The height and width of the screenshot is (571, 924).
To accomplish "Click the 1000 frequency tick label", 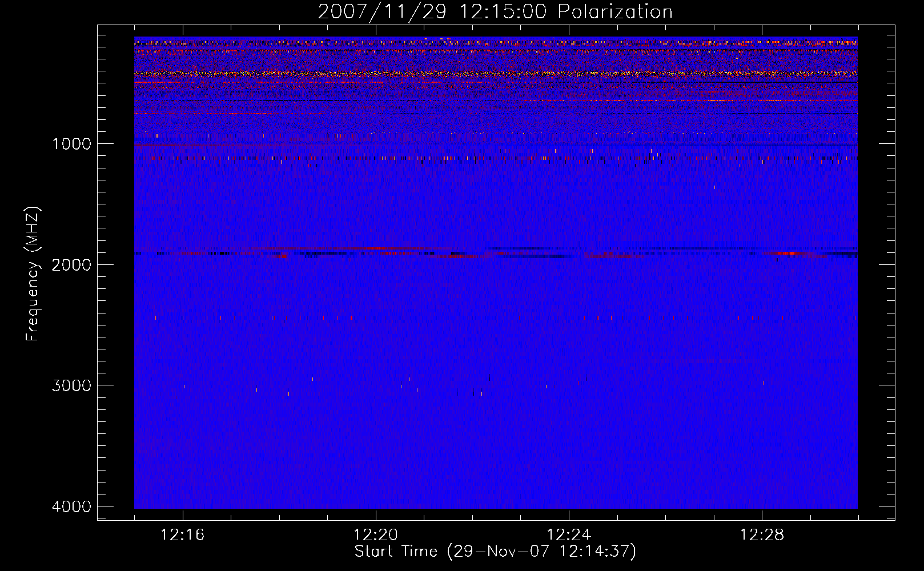I will (x=72, y=144).
